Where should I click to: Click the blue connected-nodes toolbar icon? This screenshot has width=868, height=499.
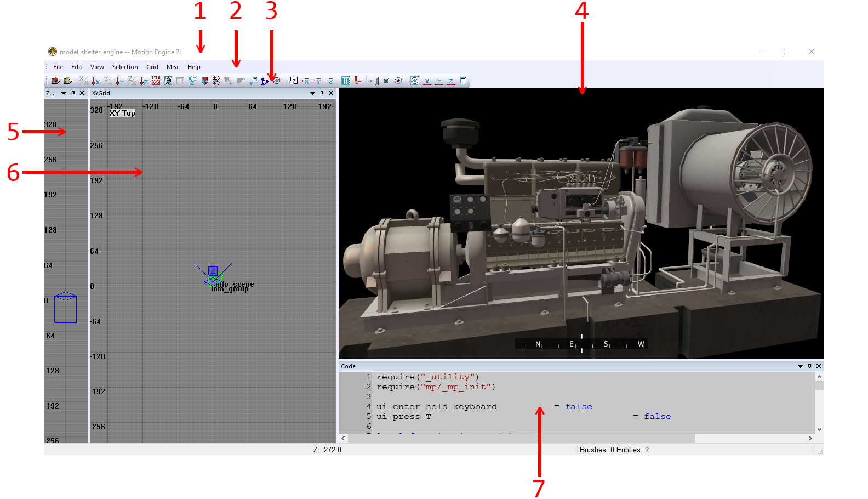tap(265, 81)
